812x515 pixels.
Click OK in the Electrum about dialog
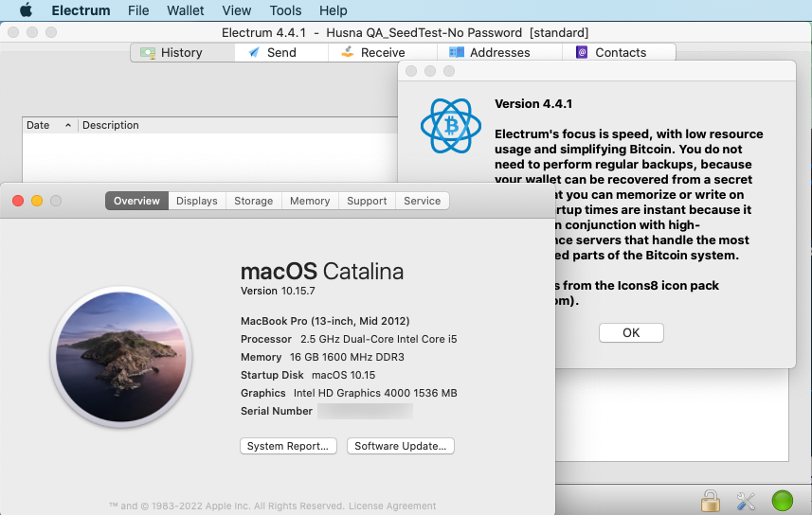(631, 333)
